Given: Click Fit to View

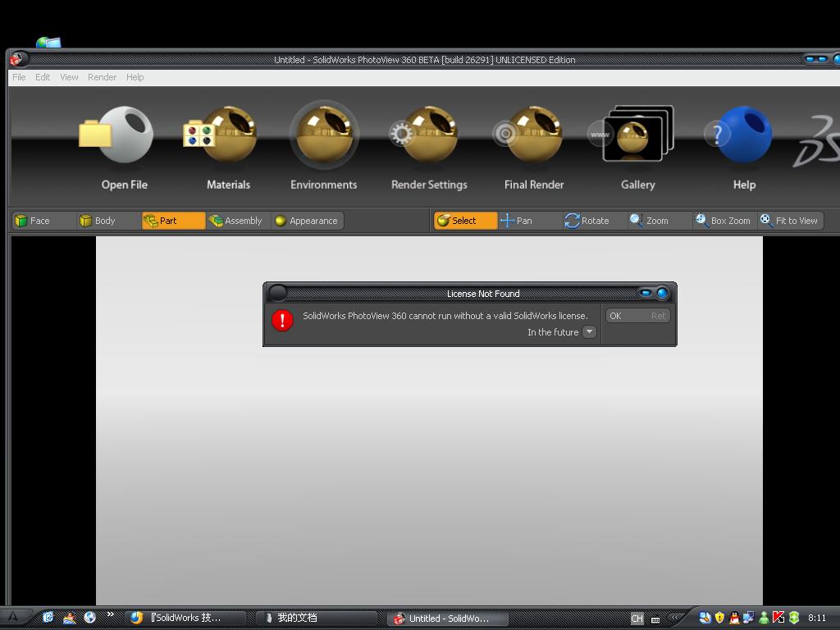Looking at the screenshot, I should pyautogui.click(x=790, y=221).
